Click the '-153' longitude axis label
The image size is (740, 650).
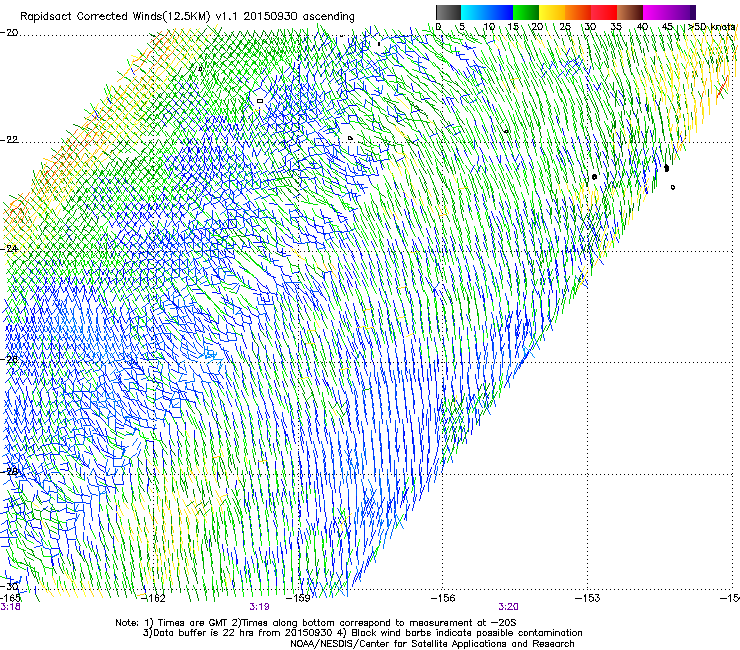point(588,599)
